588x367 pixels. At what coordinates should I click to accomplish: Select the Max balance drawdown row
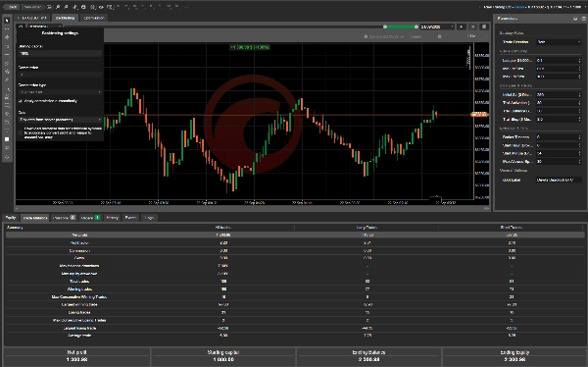(295, 266)
